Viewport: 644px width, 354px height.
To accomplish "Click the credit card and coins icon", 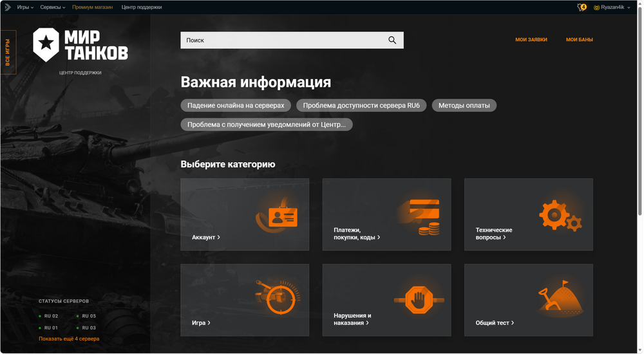I will click(x=420, y=217).
